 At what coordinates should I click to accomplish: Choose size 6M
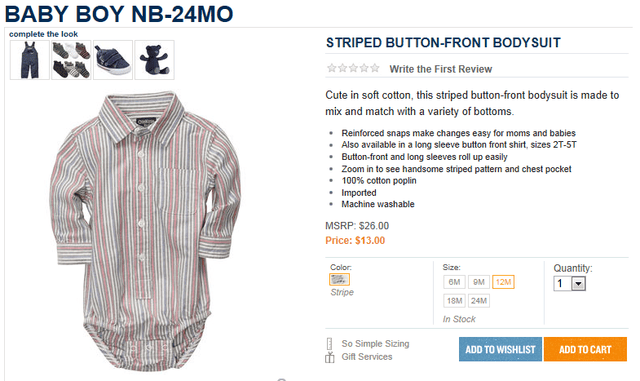pos(454,282)
